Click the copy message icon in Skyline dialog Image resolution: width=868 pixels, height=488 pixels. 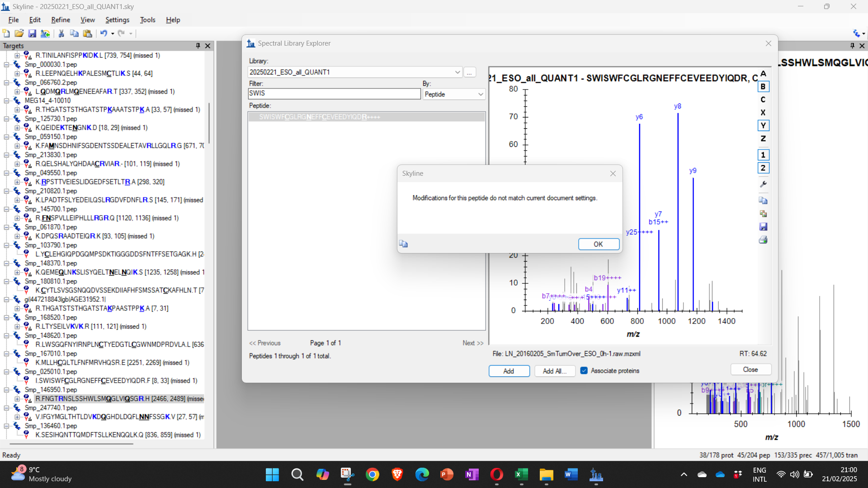404,244
